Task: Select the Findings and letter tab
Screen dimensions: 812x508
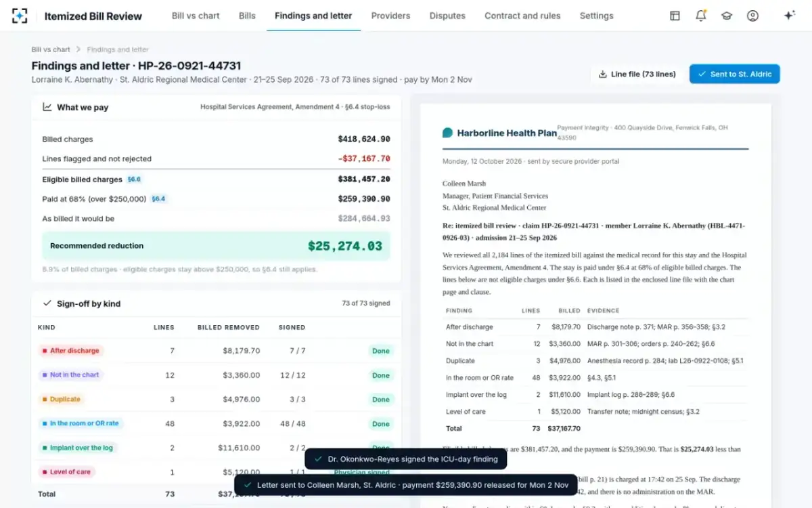Action: (313, 16)
